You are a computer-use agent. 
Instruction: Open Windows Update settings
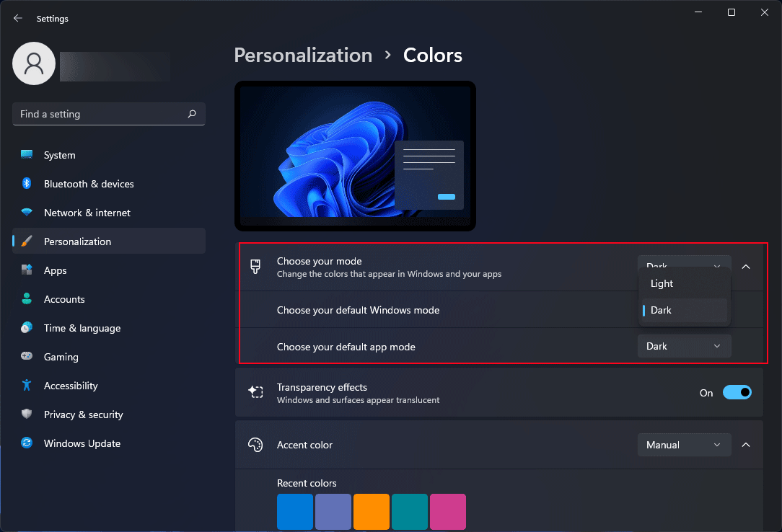pyautogui.click(x=81, y=443)
